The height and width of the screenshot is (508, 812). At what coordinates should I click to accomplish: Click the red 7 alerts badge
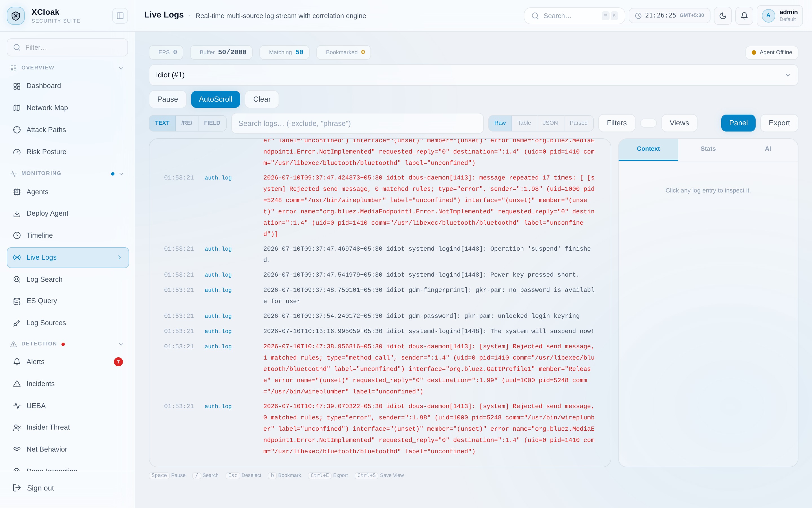118,362
